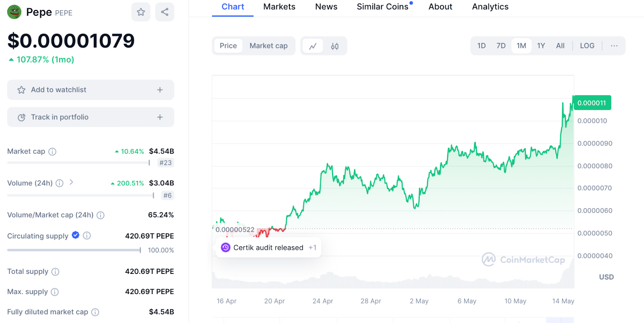This screenshot has height=323, width=644.
Task: Switch to line chart view
Action: (x=313, y=46)
